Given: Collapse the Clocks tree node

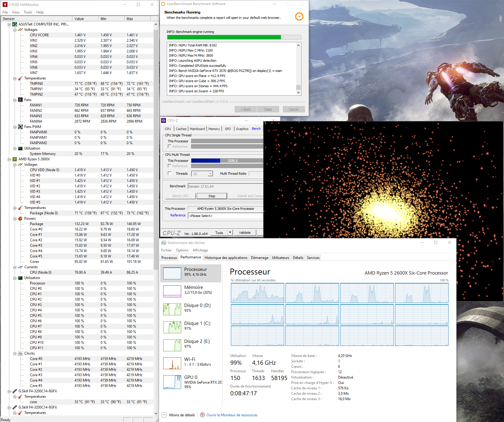Looking at the screenshot, I should (x=15, y=353).
